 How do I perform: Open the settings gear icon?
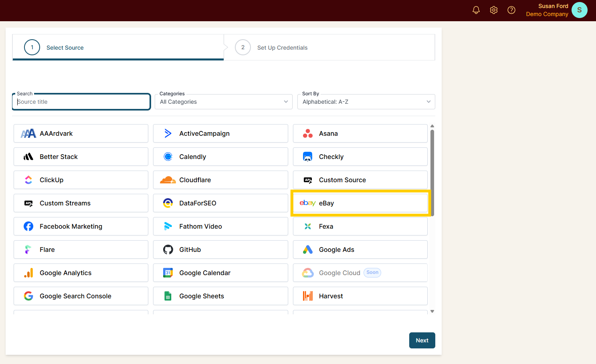point(494,10)
